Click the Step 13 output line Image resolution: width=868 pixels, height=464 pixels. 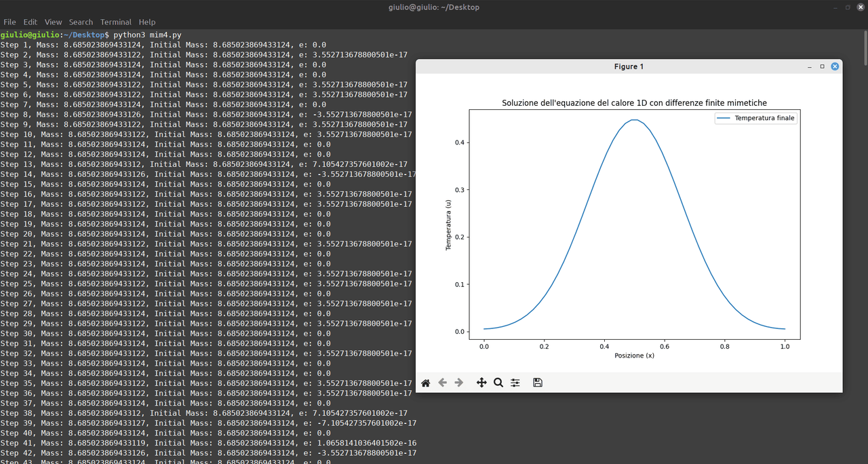203,164
